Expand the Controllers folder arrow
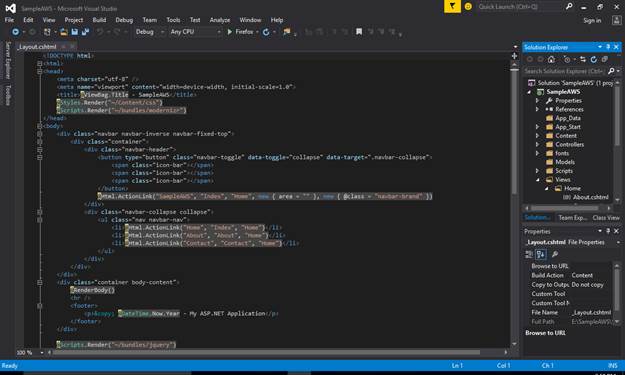This screenshot has width=625, height=375. (x=537, y=144)
